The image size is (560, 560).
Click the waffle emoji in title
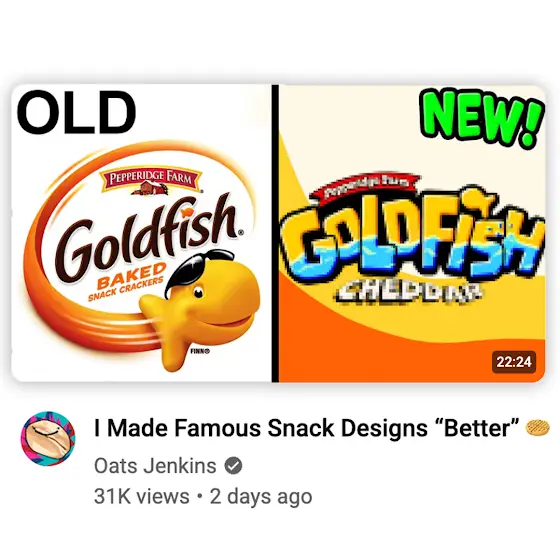(538, 428)
